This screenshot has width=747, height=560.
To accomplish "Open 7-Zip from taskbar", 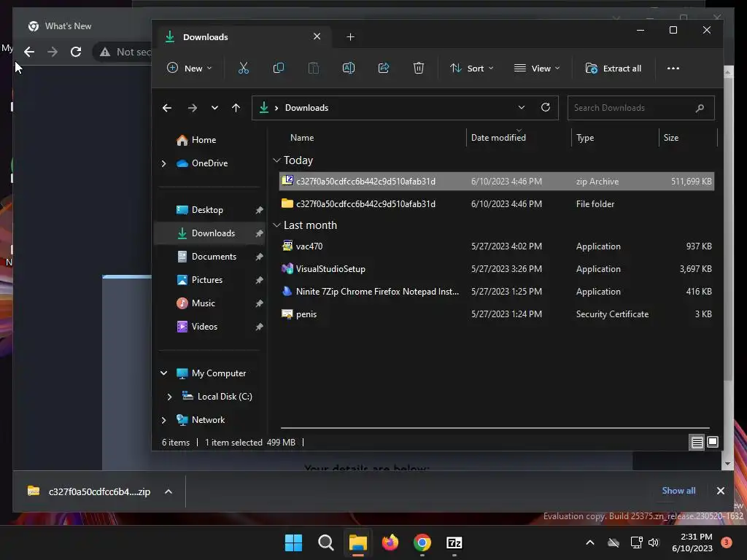I will pos(454,542).
